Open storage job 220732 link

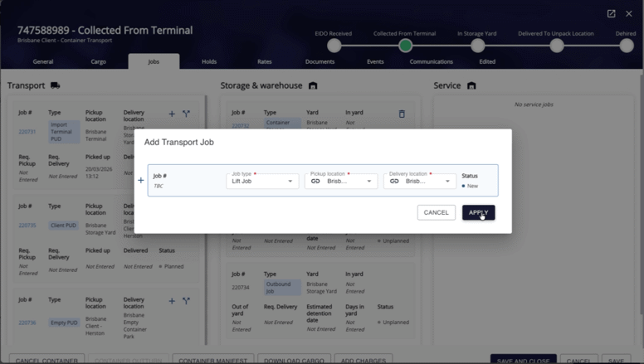[x=241, y=125]
